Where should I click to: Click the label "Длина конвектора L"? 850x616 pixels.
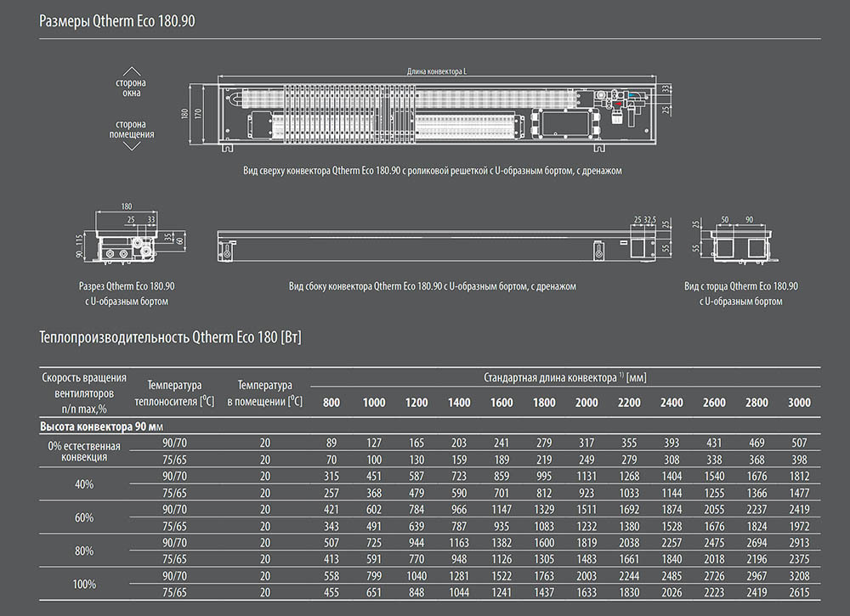coord(436,71)
